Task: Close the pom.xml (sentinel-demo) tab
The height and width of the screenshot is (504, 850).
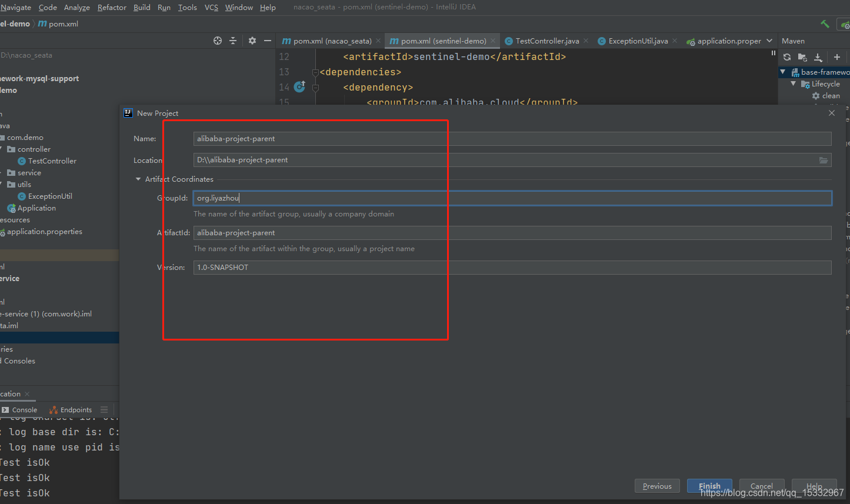Action: pos(493,41)
